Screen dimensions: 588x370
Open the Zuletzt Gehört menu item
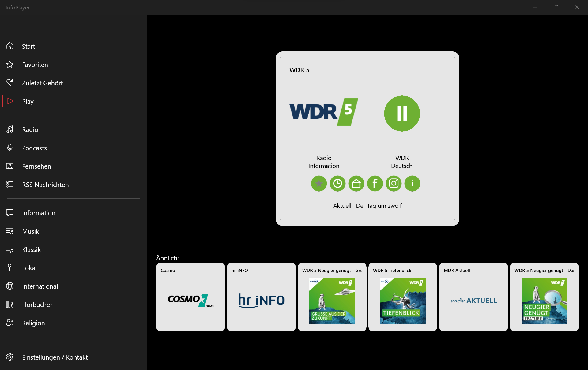pos(42,83)
